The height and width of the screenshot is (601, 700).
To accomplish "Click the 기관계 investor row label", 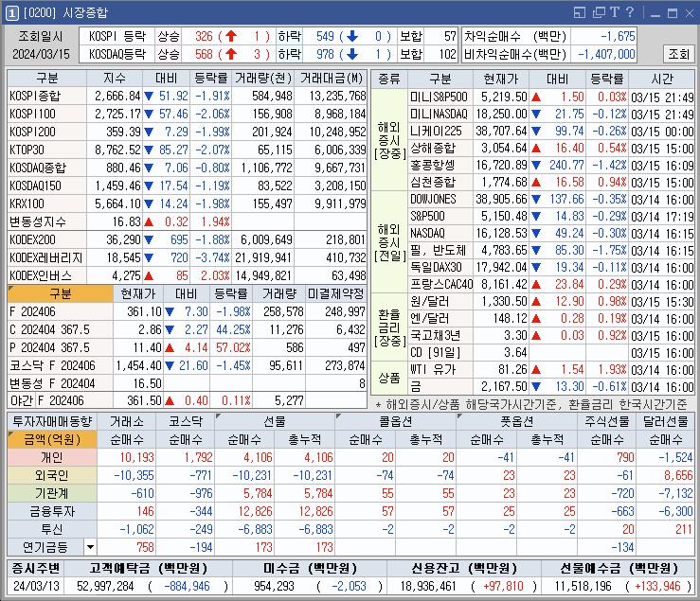I will pos(52,493).
